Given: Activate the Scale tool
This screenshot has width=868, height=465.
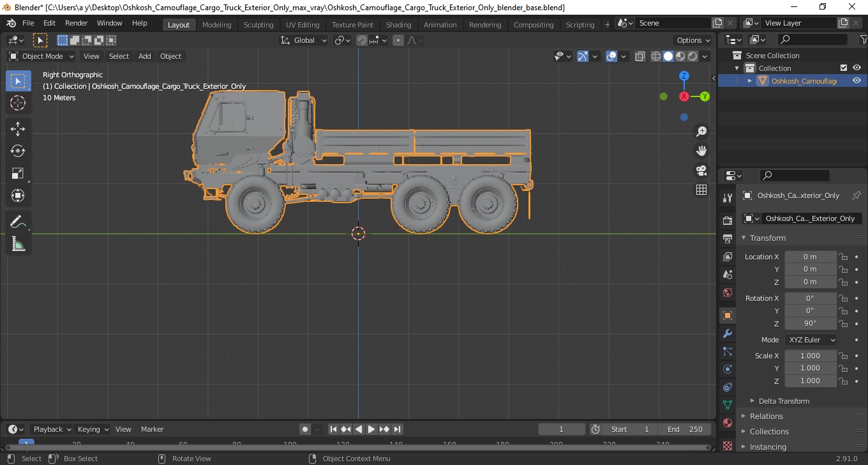Looking at the screenshot, I should [x=18, y=173].
